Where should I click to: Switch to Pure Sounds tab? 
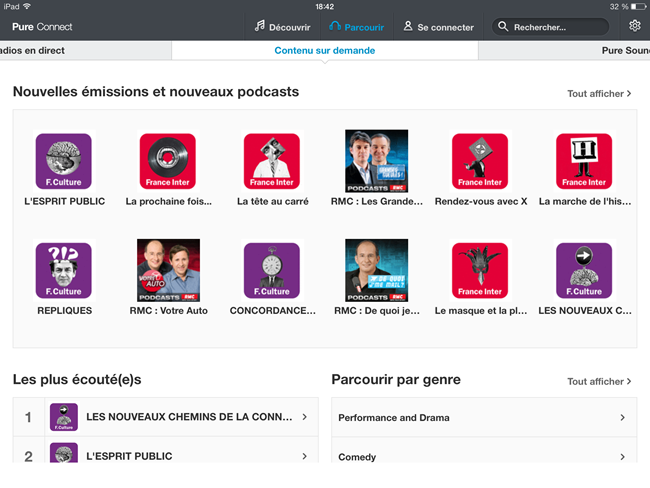point(564,51)
